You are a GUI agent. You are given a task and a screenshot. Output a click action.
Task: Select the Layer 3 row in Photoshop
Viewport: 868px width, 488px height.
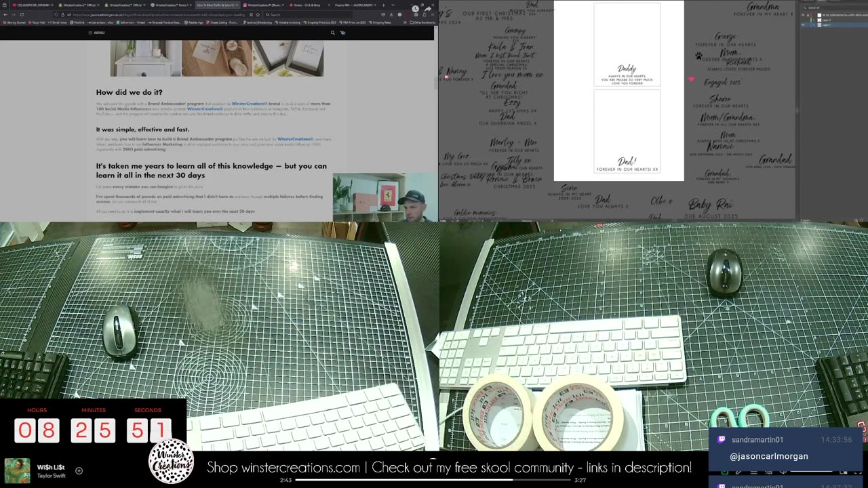point(834,20)
